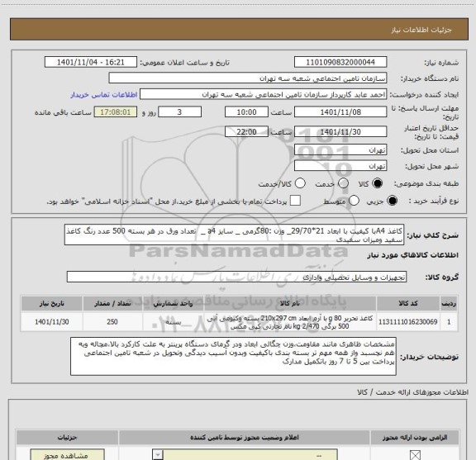Image resolution: width=476 pixels, height=460 pixels.
Task: Click the request creator name field
Action: [x=263, y=94]
